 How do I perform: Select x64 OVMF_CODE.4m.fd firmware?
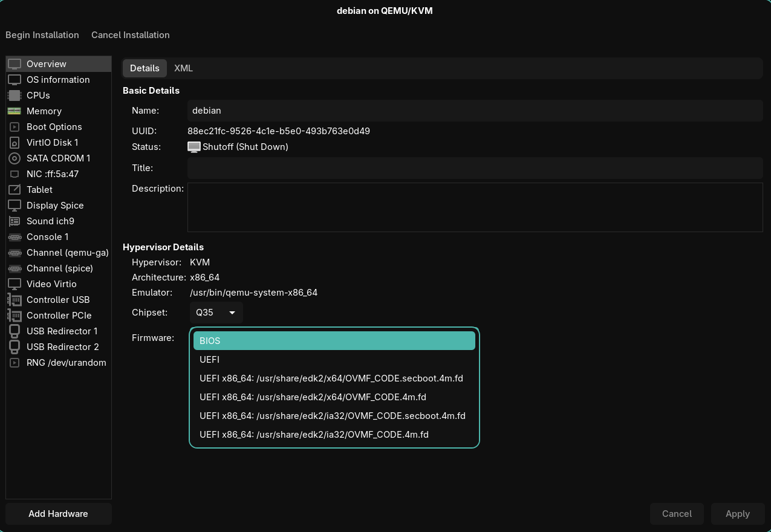click(334, 397)
